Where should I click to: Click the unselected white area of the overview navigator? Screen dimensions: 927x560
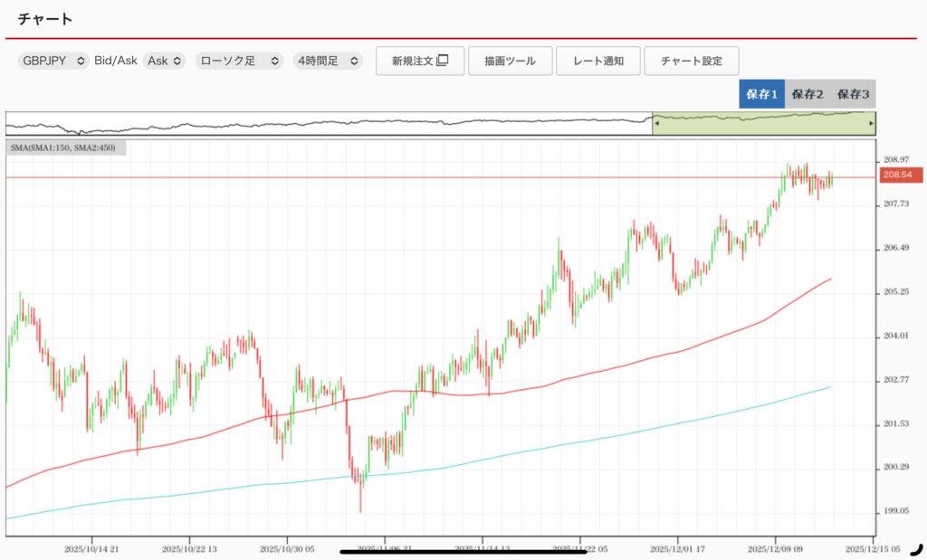pos(326,124)
